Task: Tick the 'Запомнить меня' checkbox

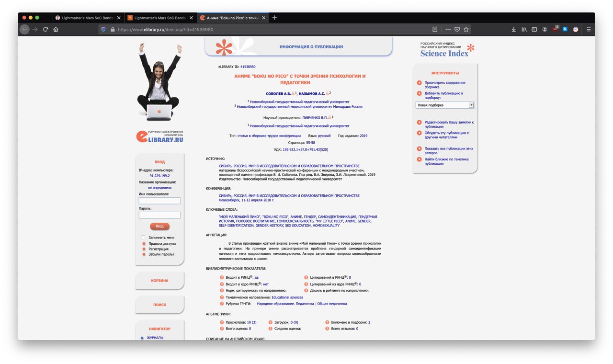Action: tap(143, 238)
